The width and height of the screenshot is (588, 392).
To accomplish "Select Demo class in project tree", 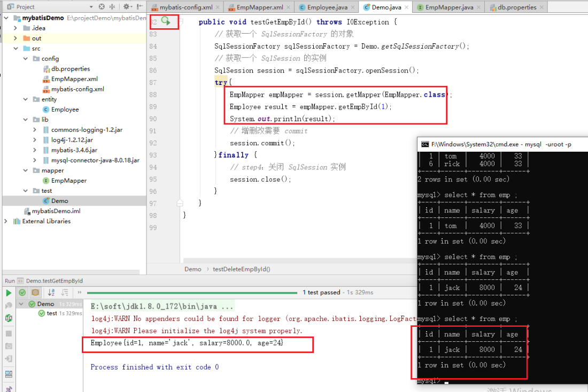I will (x=56, y=201).
